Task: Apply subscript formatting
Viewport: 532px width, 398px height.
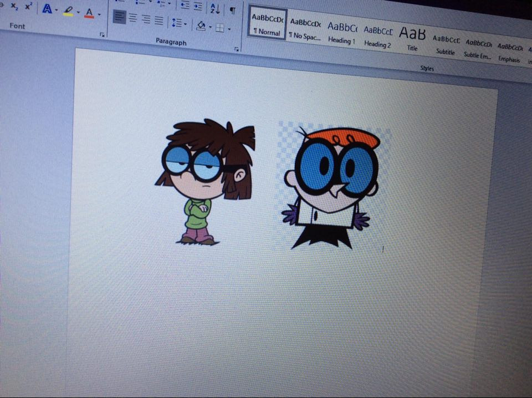Action: pyautogui.click(x=14, y=7)
